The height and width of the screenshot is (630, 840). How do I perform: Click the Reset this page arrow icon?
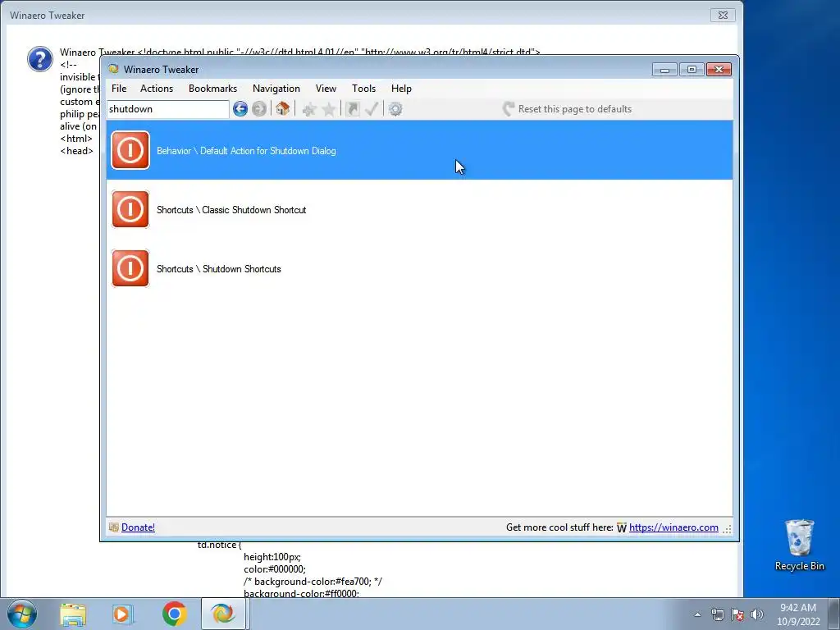tap(509, 109)
